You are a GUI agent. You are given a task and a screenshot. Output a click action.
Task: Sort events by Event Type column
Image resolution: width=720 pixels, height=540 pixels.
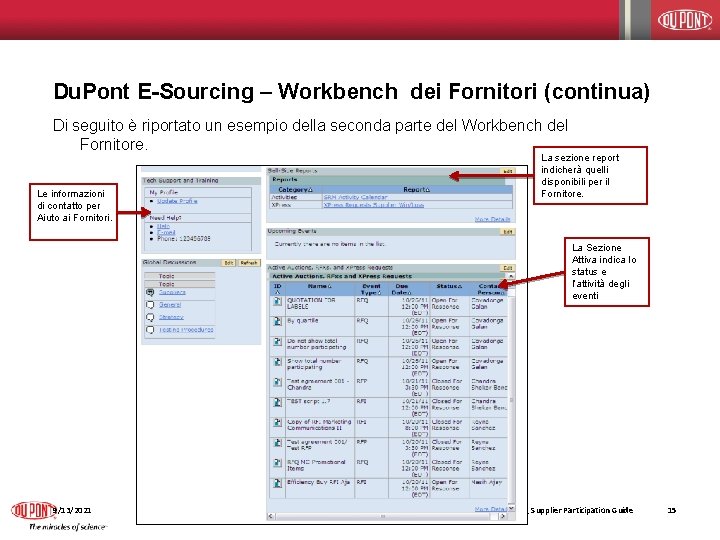pos(371,289)
